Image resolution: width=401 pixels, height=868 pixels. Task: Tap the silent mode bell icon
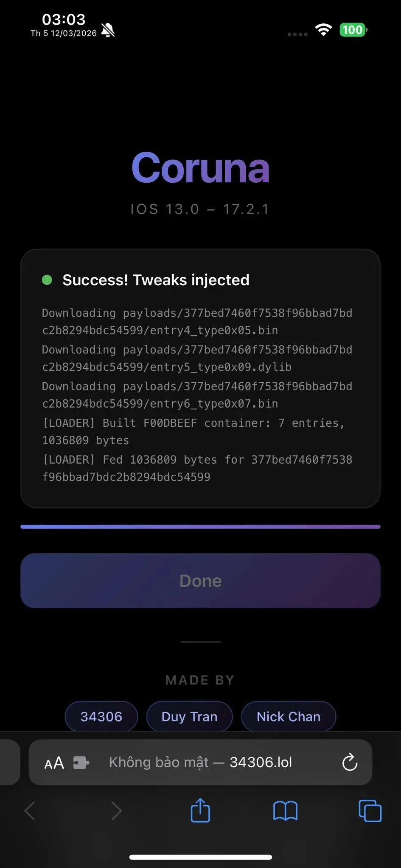point(108,31)
